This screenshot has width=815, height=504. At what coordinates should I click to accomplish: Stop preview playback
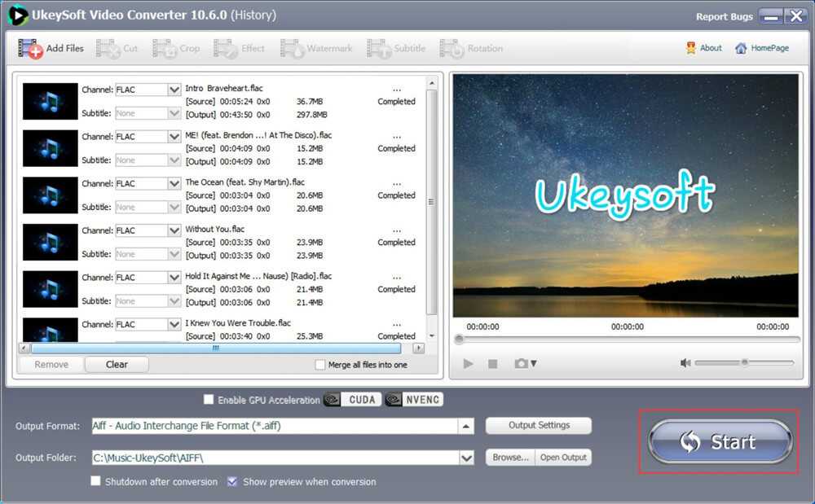(x=492, y=363)
